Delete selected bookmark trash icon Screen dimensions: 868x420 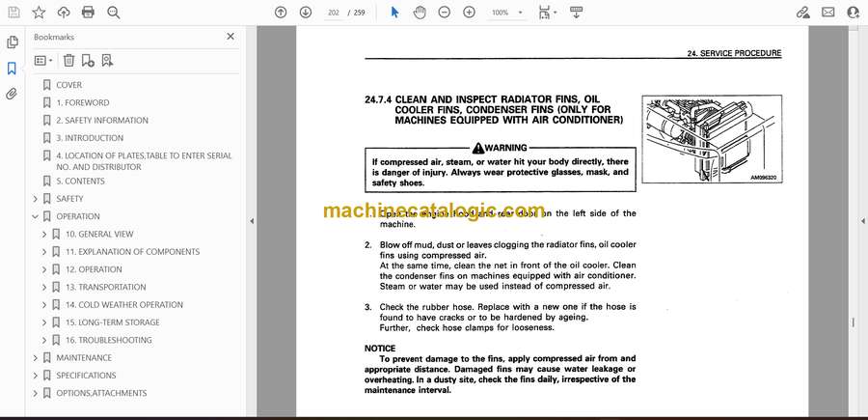click(68, 61)
